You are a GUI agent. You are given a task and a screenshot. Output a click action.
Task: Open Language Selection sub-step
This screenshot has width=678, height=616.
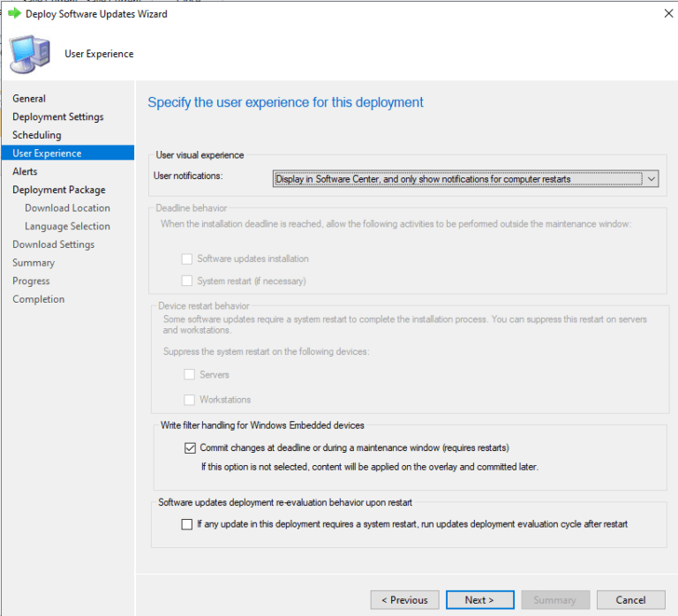pyautogui.click(x=67, y=226)
